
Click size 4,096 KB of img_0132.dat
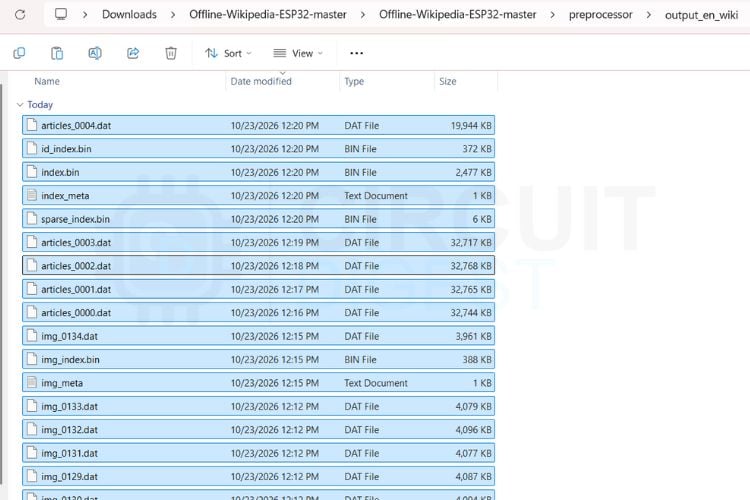pyautogui.click(x=473, y=430)
